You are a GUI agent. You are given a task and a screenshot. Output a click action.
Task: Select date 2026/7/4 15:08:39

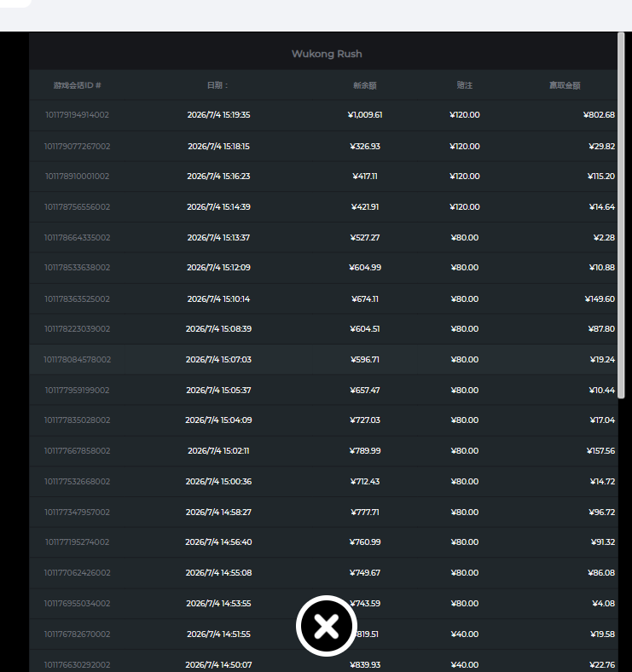[218, 328]
